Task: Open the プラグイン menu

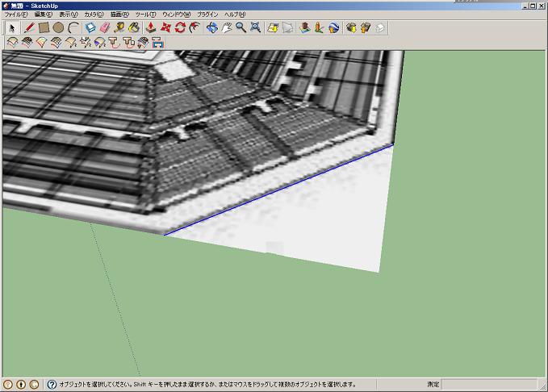Action: (207, 15)
